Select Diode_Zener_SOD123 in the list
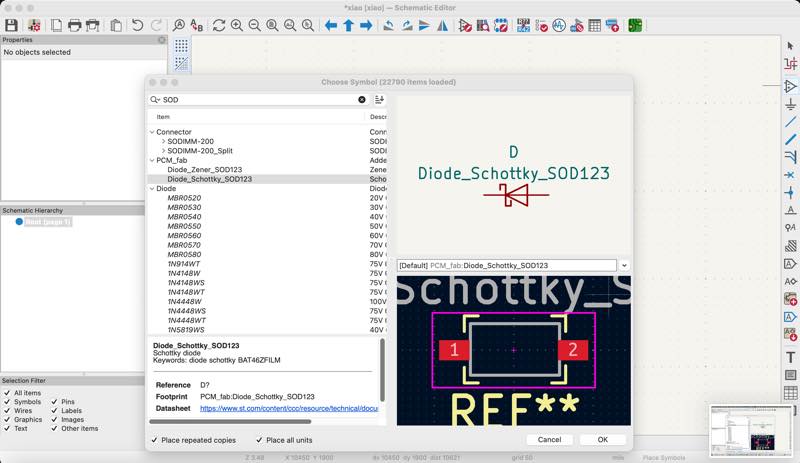The width and height of the screenshot is (800, 463). point(205,169)
